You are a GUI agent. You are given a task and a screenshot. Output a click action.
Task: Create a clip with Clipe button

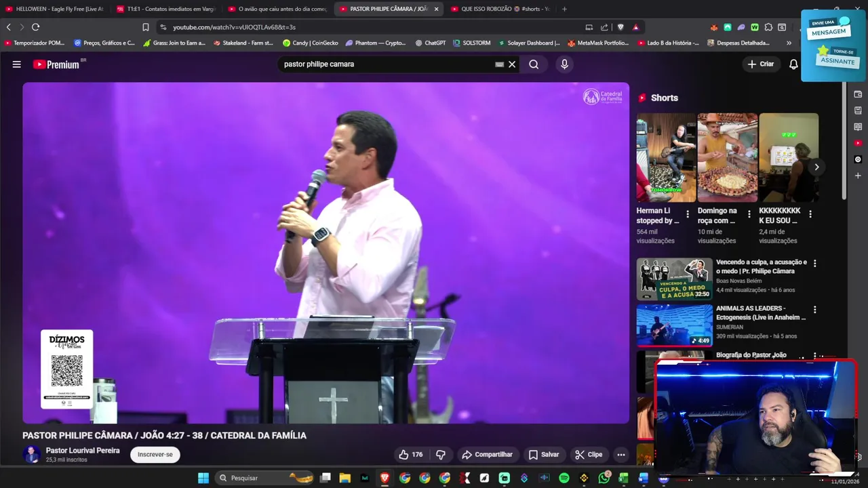(x=589, y=455)
